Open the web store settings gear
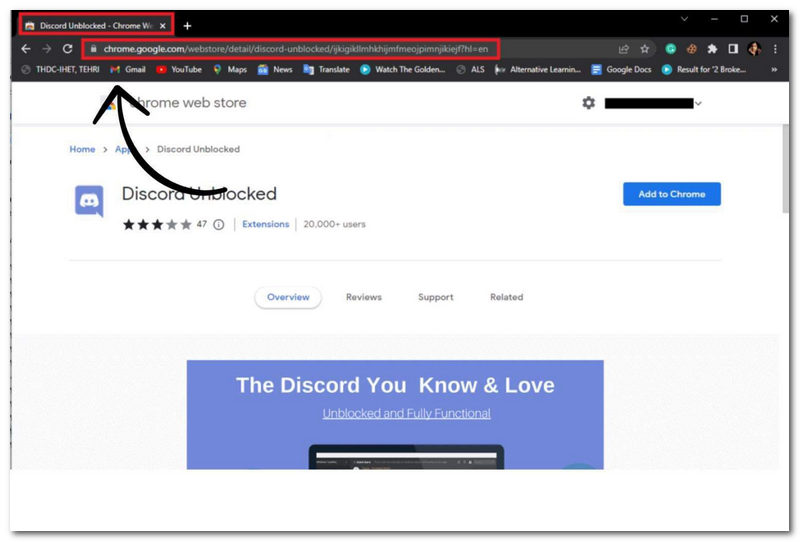800x542 pixels. click(588, 103)
